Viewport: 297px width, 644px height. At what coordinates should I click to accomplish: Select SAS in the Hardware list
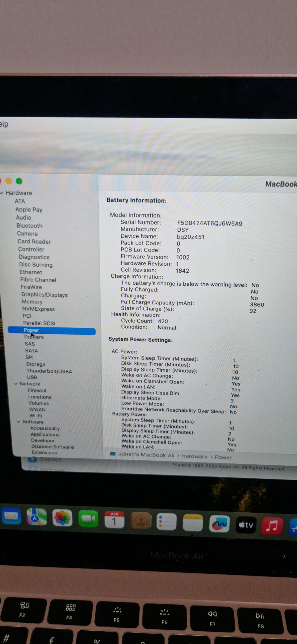point(30,344)
